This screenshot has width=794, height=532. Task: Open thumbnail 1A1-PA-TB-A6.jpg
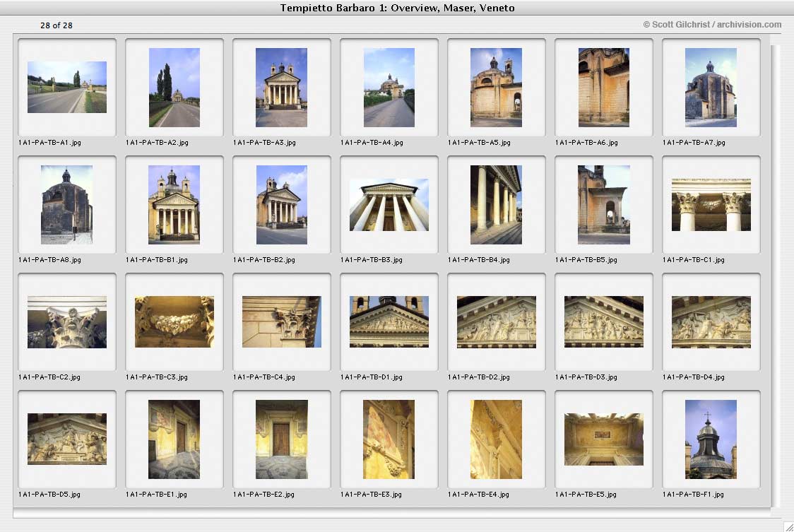603,87
